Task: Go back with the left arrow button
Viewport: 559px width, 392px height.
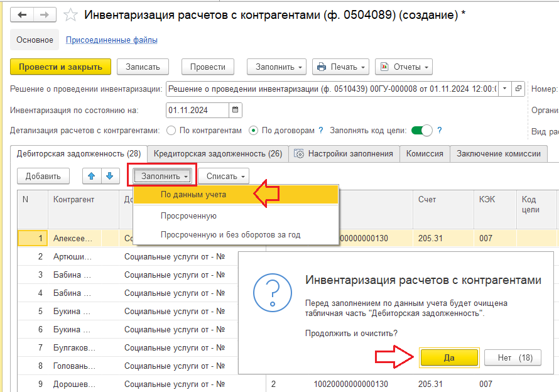Action: (x=22, y=15)
